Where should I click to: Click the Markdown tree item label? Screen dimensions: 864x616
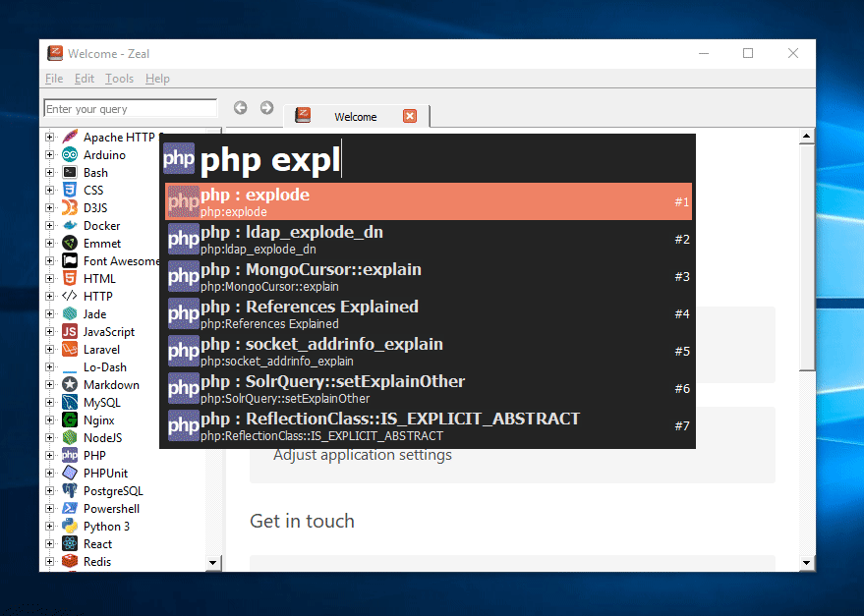pyautogui.click(x=111, y=384)
